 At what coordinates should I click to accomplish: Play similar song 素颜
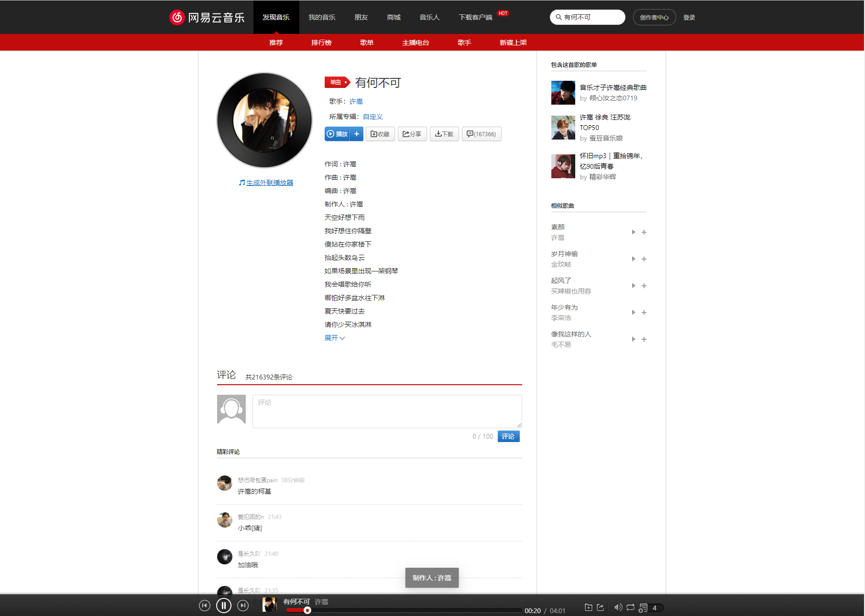(633, 232)
